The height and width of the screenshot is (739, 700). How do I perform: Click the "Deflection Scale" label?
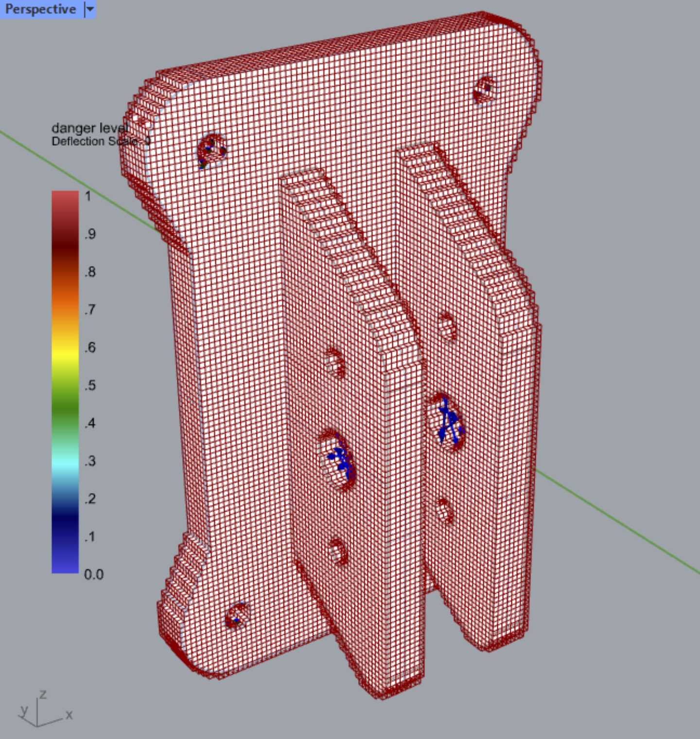point(92,141)
